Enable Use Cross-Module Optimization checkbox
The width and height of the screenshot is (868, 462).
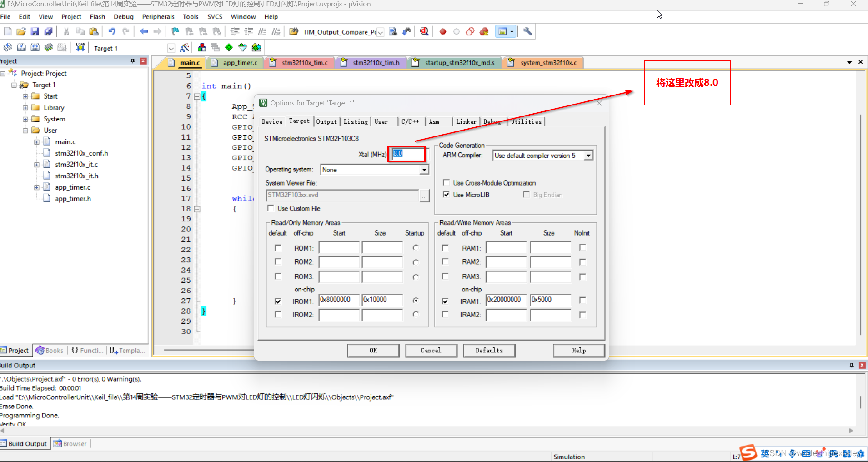pos(447,182)
